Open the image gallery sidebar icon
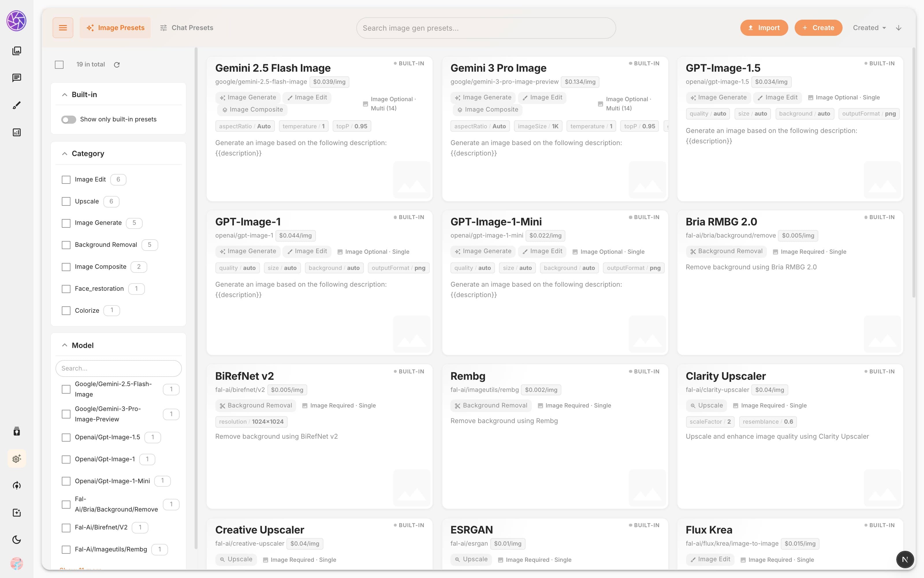This screenshot has height=578, width=924. (x=16, y=51)
